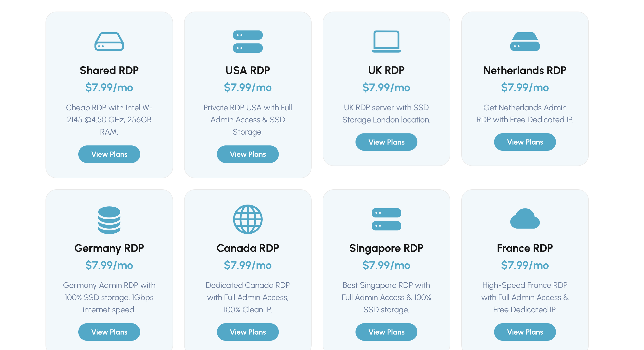644x350 pixels.
Task: Click the Netherlands RDP heading
Action: coord(525,70)
